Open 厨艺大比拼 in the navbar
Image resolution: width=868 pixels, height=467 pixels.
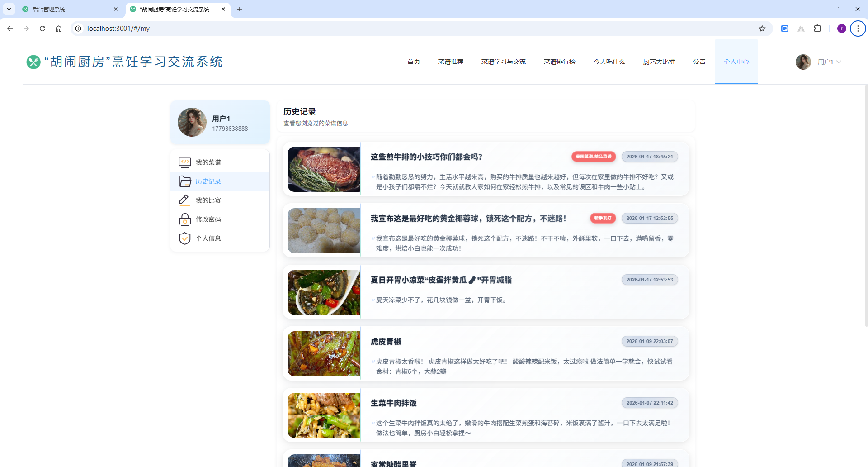659,62
